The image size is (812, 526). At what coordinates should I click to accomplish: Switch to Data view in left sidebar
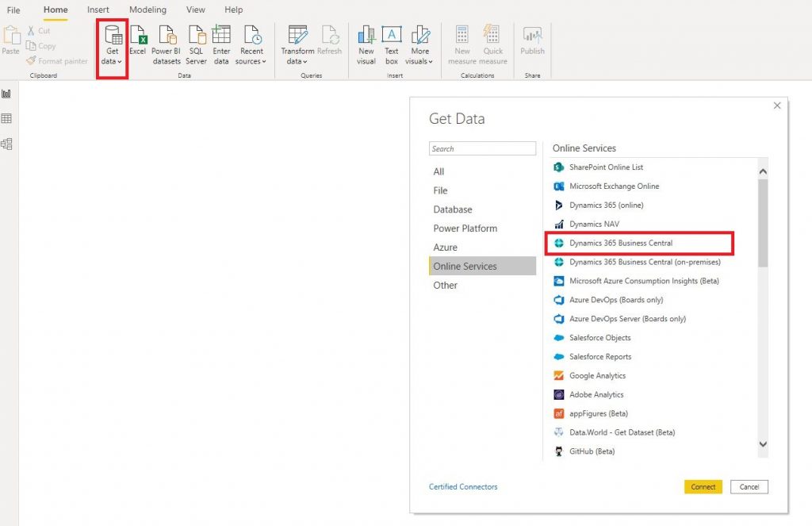point(10,117)
